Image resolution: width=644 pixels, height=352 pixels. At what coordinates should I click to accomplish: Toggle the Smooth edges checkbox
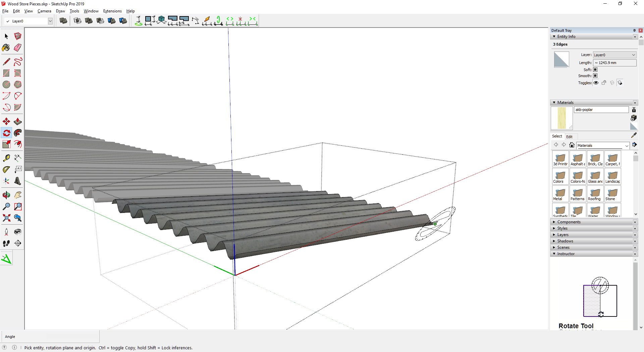pos(595,76)
